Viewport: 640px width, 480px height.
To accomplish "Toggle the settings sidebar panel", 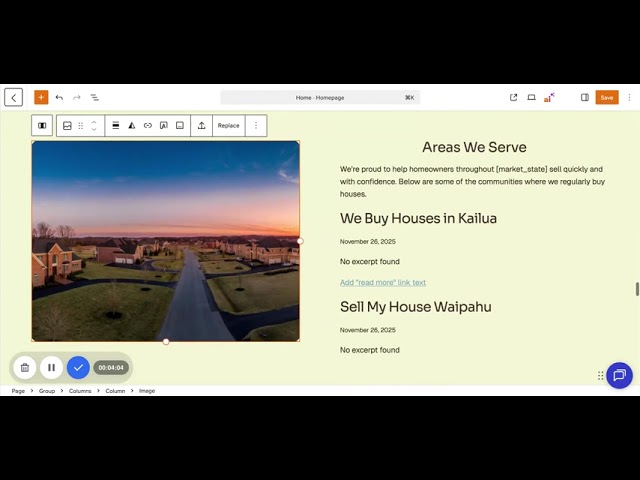I will click(x=584, y=98).
